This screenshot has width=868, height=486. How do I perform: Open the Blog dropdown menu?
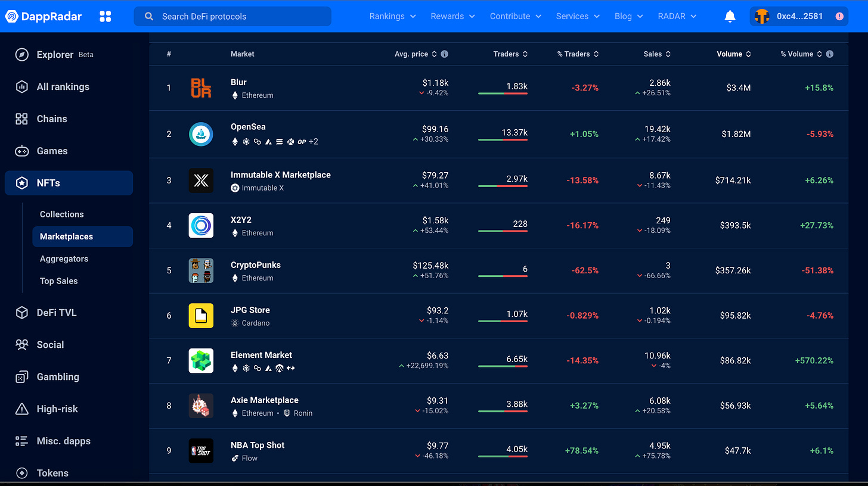(628, 16)
